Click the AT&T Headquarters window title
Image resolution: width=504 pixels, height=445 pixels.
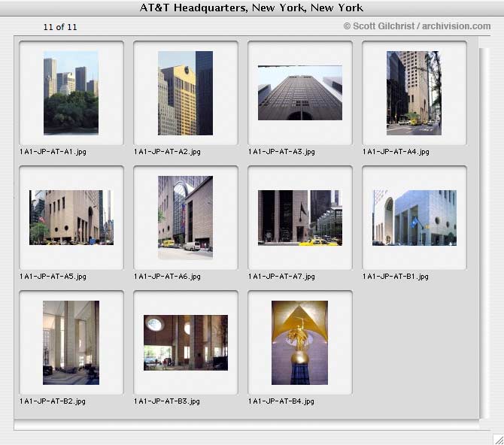point(251,8)
